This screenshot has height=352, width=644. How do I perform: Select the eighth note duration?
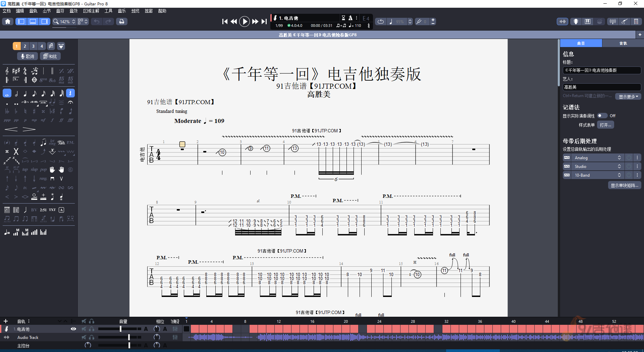[x=34, y=93]
